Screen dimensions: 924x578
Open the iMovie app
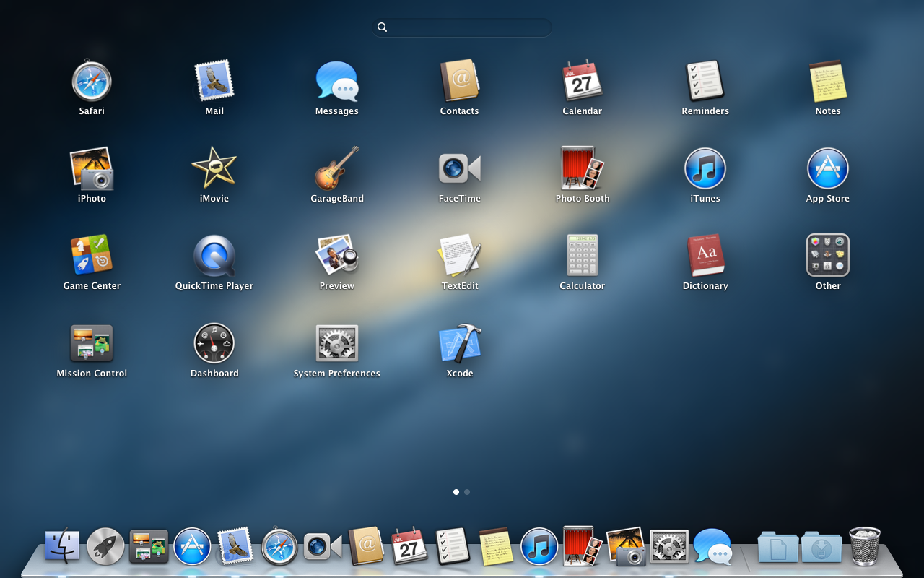pyautogui.click(x=214, y=168)
